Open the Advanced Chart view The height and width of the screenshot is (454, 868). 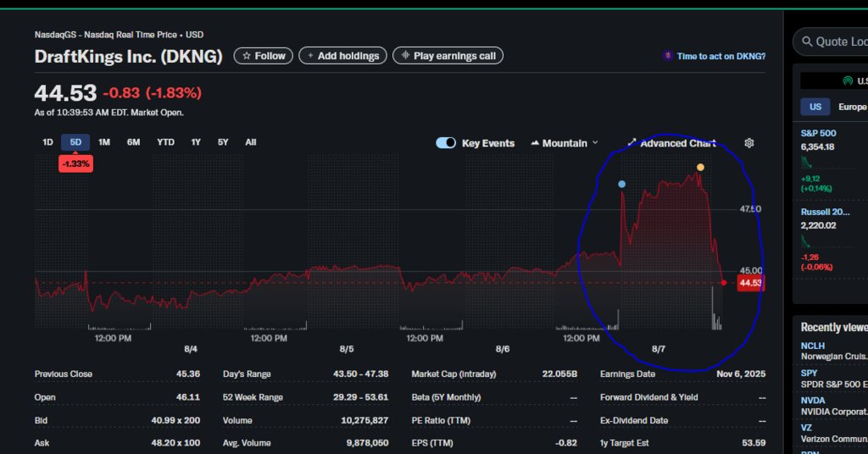coord(671,143)
